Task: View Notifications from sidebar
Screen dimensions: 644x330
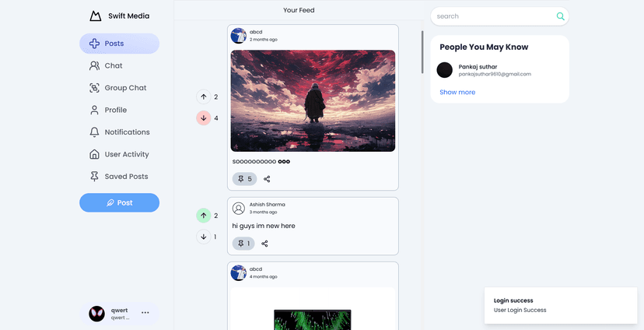Action: (x=119, y=132)
